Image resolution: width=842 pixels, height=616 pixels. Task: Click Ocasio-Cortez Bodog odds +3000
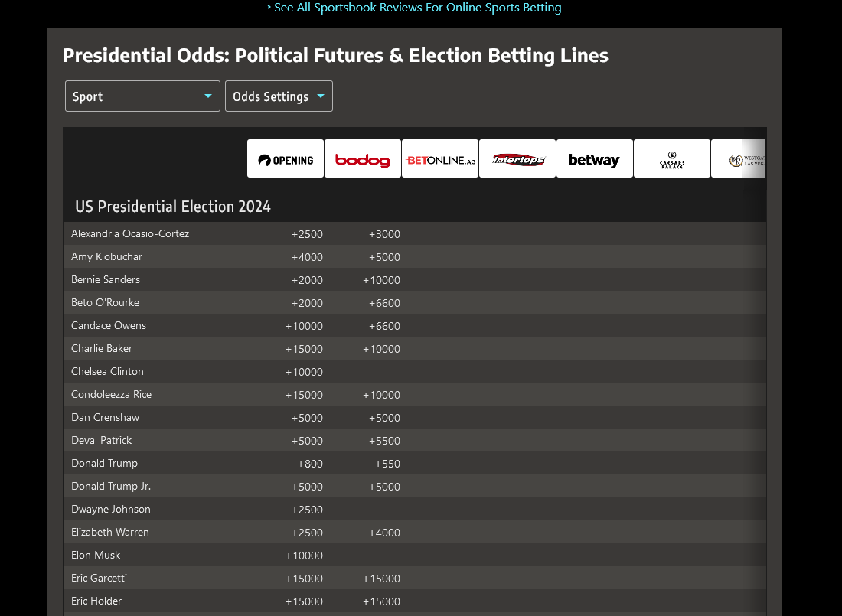pos(384,234)
